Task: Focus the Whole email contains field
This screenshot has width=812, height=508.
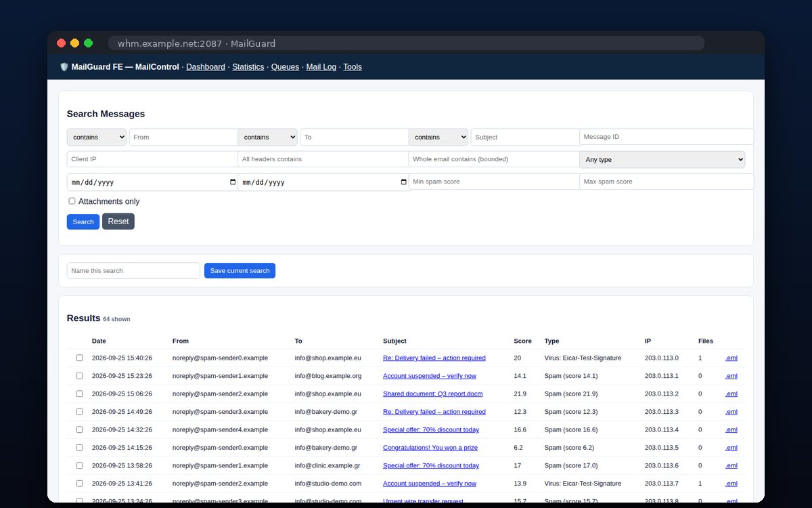Action: point(494,159)
